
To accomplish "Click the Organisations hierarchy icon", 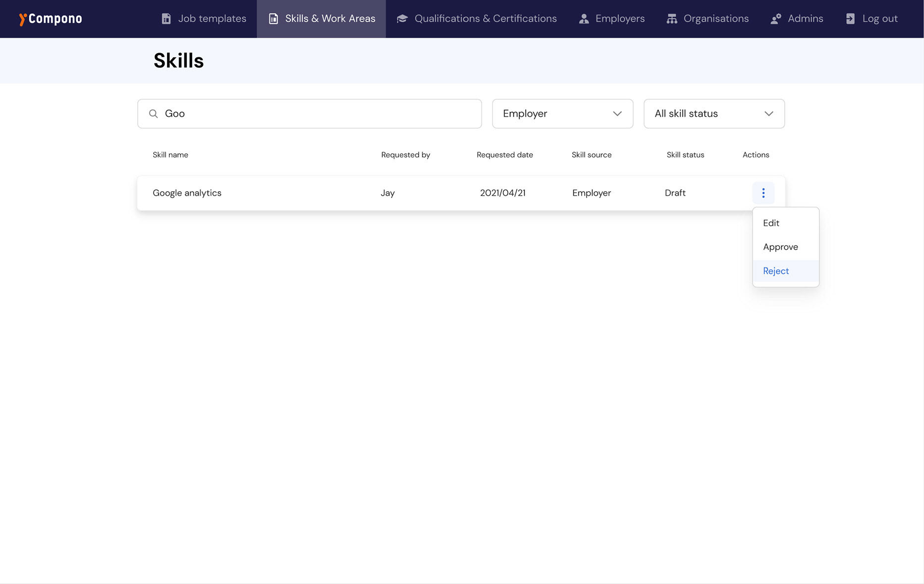I will pyautogui.click(x=672, y=19).
